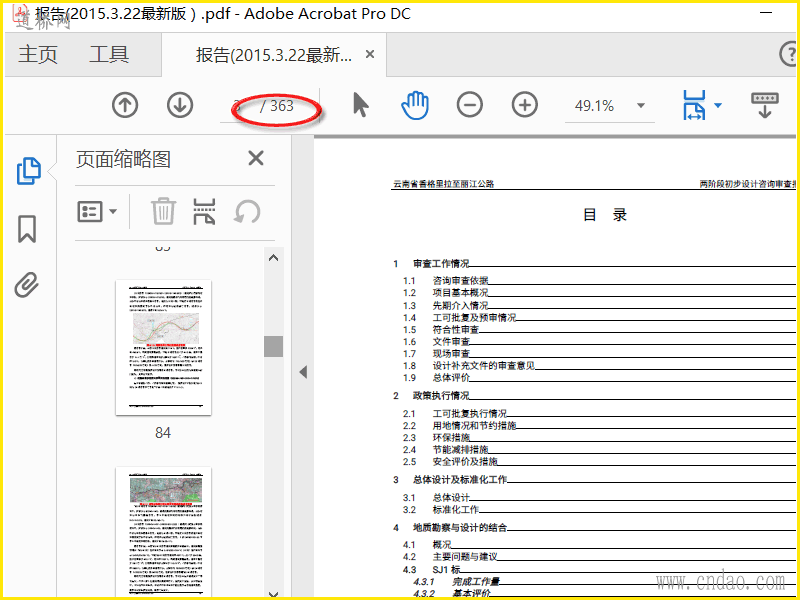Open the Attachments paperclip panel
This screenshot has height=600, width=800.
27,285
